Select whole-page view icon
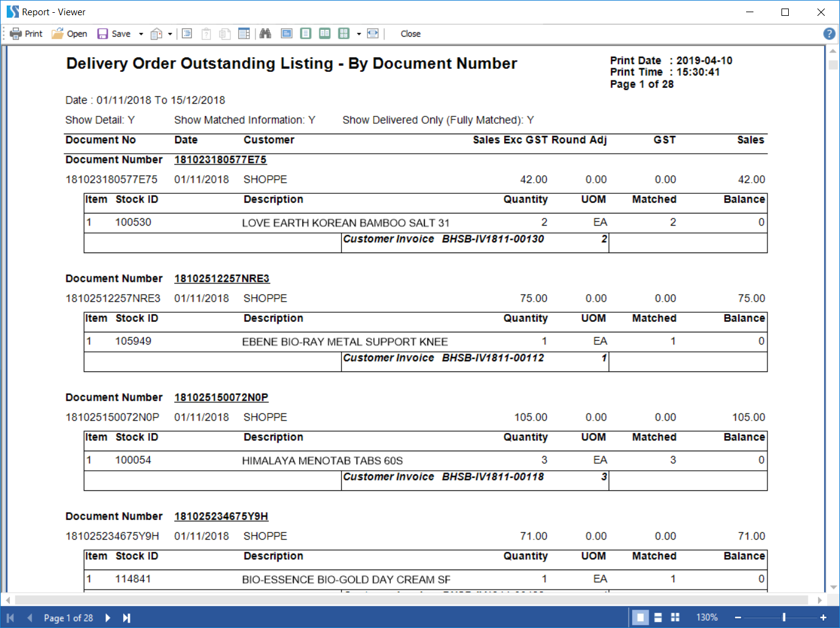This screenshot has width=840, height=628. pyautogui.click(x=306, y=34)
